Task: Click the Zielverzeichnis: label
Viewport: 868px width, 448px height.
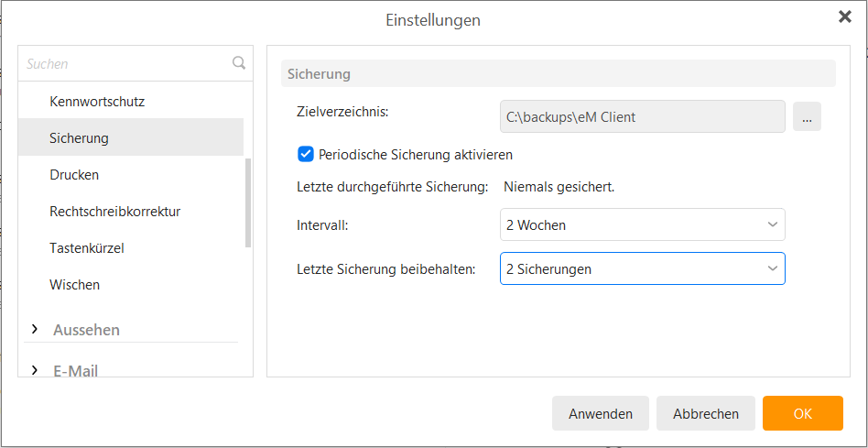Action: (x=343, y=111)
